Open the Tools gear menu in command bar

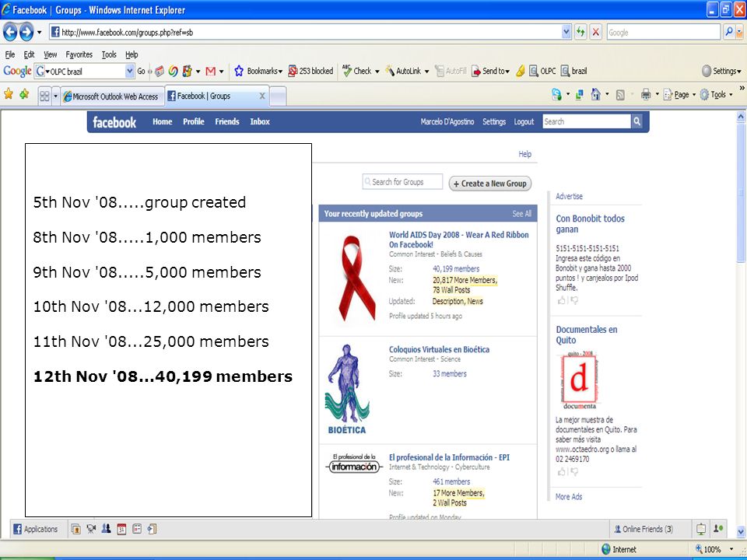716,94
